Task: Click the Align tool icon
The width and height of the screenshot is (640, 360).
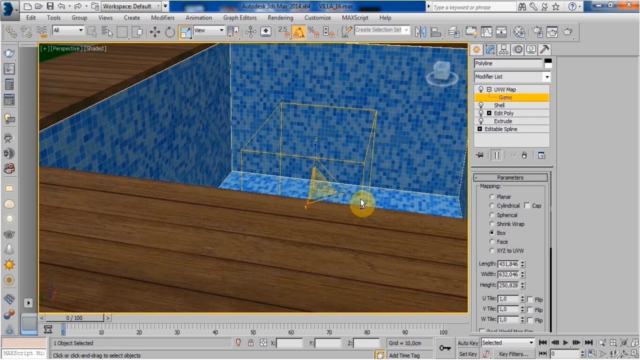Action: pyautogui.click(x=436, y=31)
